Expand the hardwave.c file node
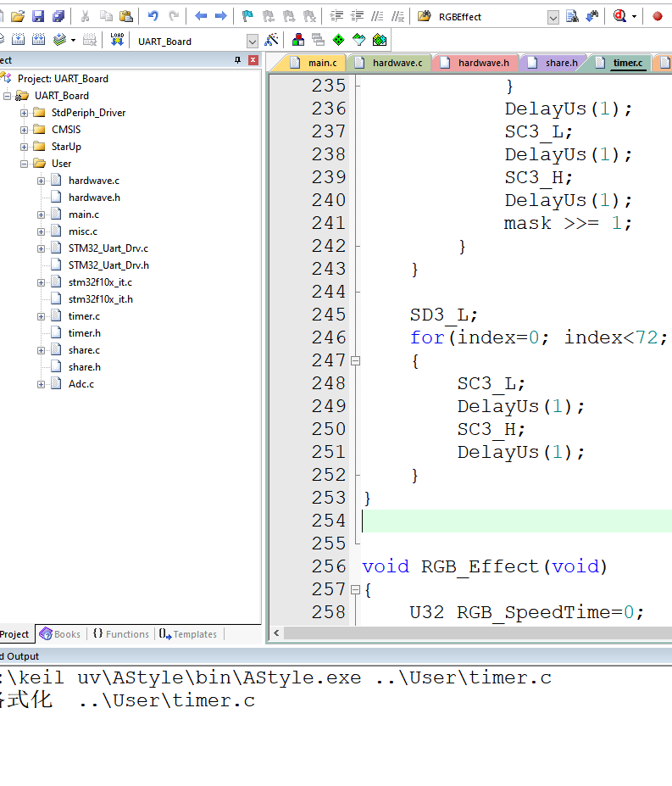Image resolution: width=672 pixels, height=786 pixels. 41,181
